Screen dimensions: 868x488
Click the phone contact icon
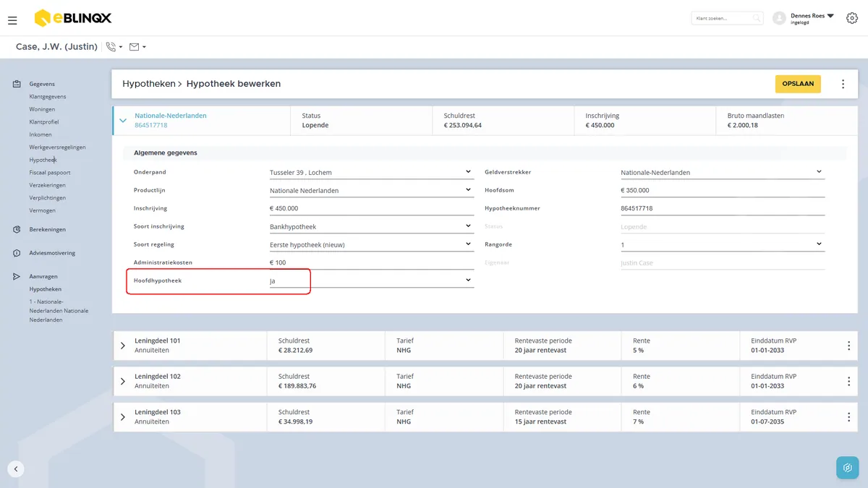pos(111,47)
